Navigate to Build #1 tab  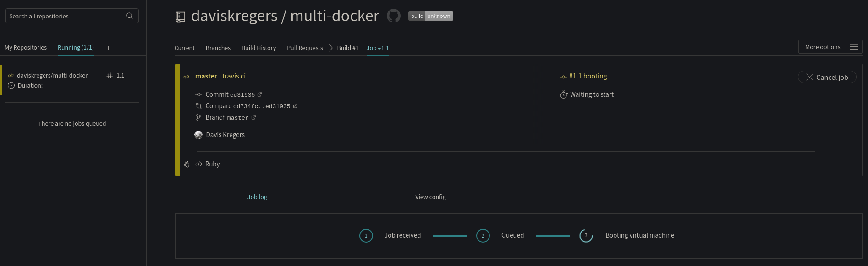pyautogui.click(x=348, y=48)
